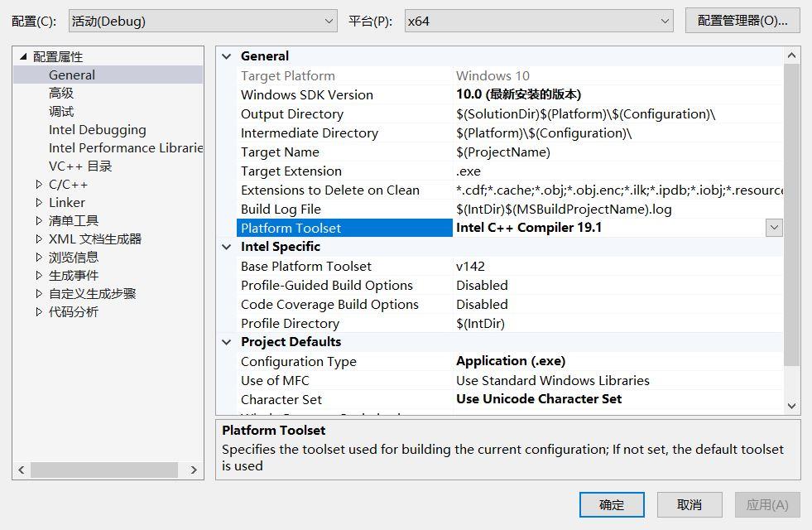812x530 pixels.
Task: Select VC++ 目录 in the tree
Action: coord(83,166)
